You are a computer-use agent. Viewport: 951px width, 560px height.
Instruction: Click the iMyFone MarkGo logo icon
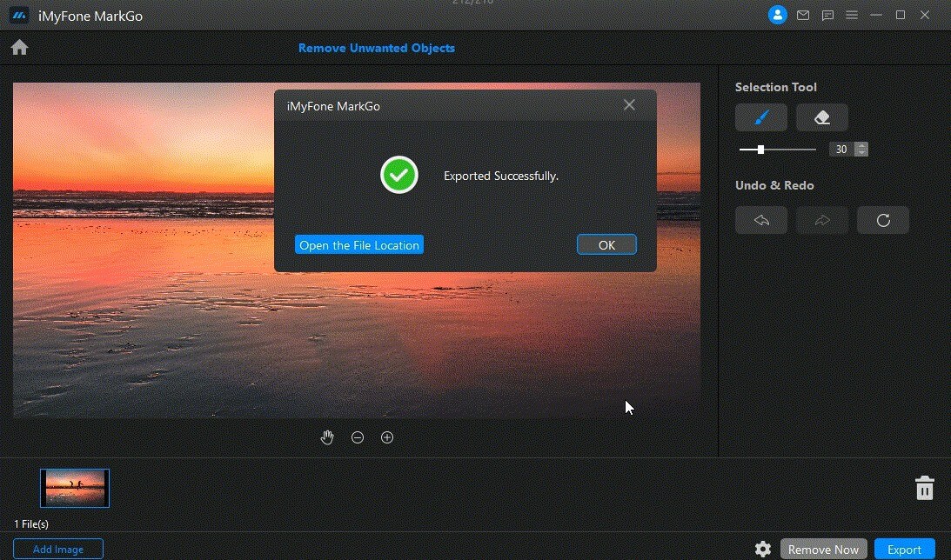[19, 15]
